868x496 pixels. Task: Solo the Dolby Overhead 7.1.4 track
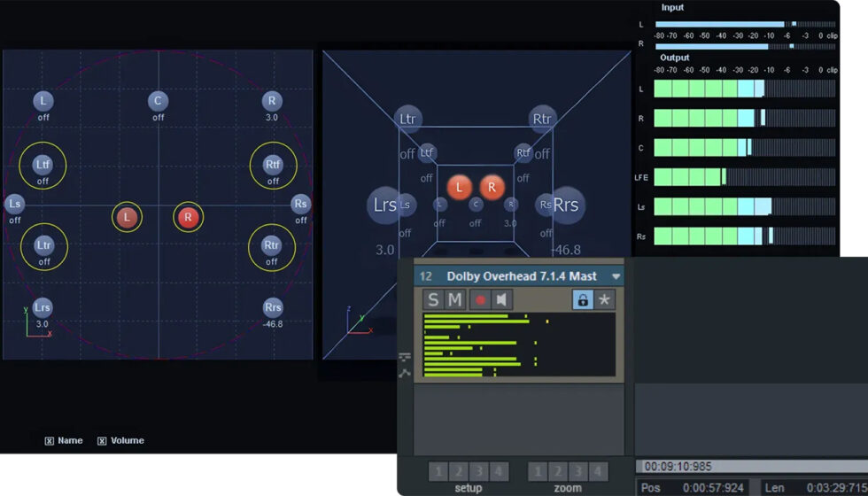point(433,299)
